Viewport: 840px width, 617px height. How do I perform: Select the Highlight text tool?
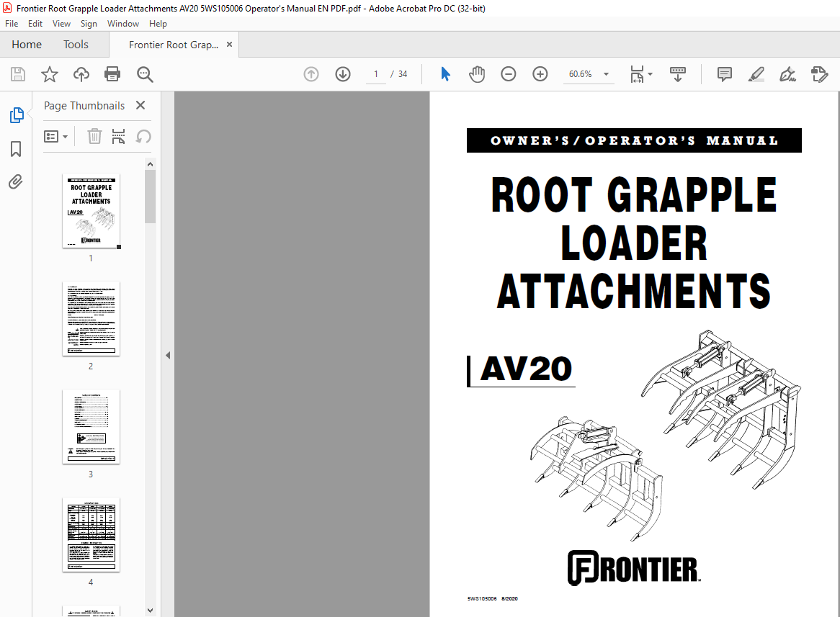[756, 74]
